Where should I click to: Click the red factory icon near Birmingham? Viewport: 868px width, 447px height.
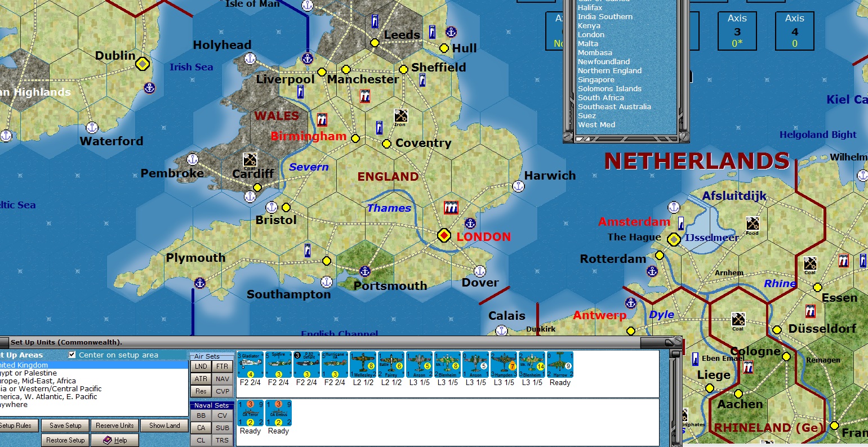point(322,119)
